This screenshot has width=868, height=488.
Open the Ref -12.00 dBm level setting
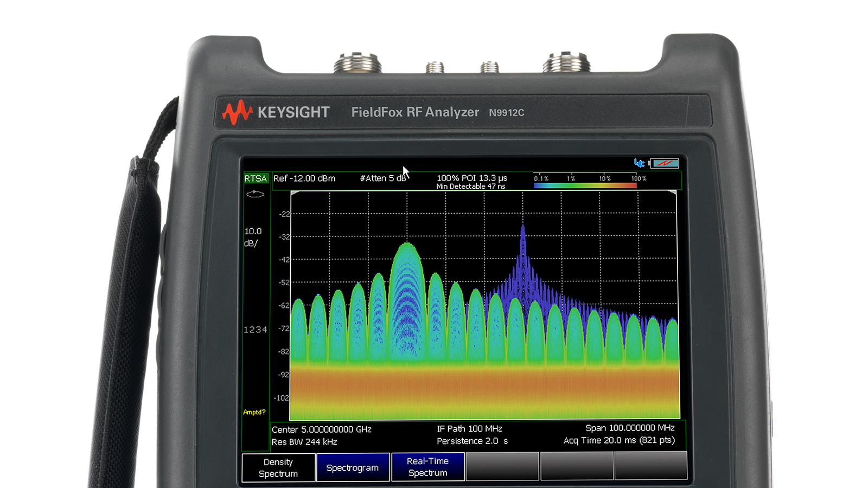tap(304, 178)
